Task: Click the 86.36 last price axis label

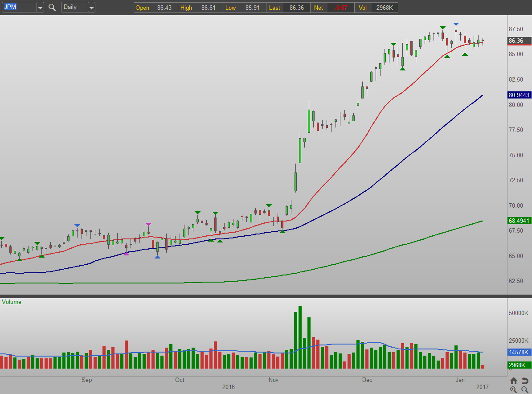Action: point(520,41)
